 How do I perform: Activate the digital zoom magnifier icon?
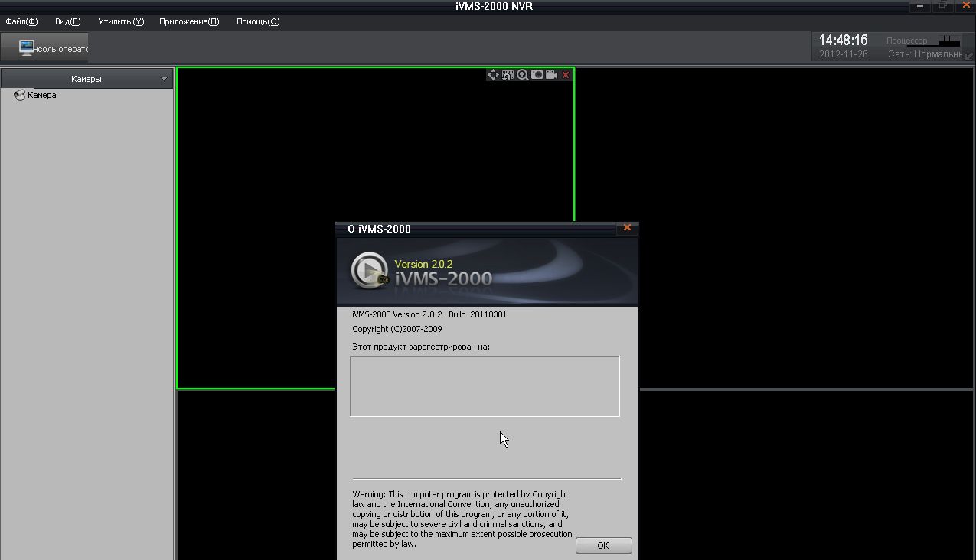coord(522,75)
